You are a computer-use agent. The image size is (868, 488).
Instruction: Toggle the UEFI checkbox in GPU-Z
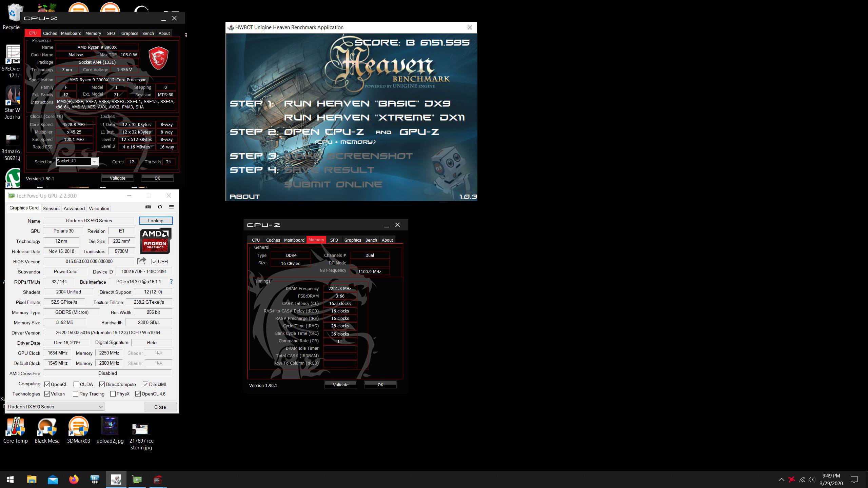pyautogui.click(x=154, y=262)
